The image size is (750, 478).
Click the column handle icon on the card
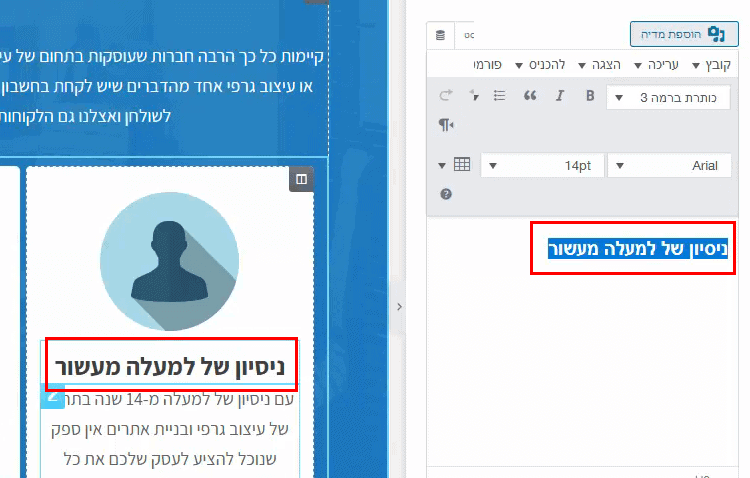301,179
